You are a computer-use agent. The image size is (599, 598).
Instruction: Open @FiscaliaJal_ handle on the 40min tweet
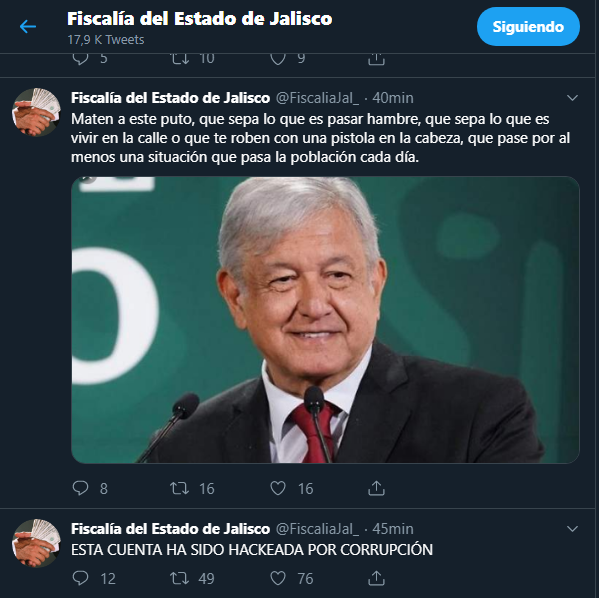pos(317,98)
